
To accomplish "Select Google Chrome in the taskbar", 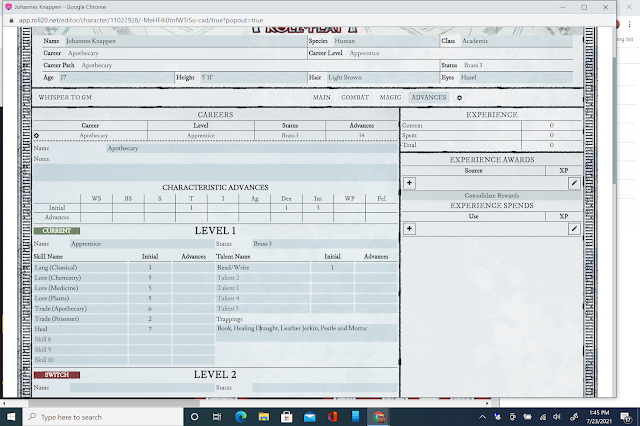I will (379, 417).
